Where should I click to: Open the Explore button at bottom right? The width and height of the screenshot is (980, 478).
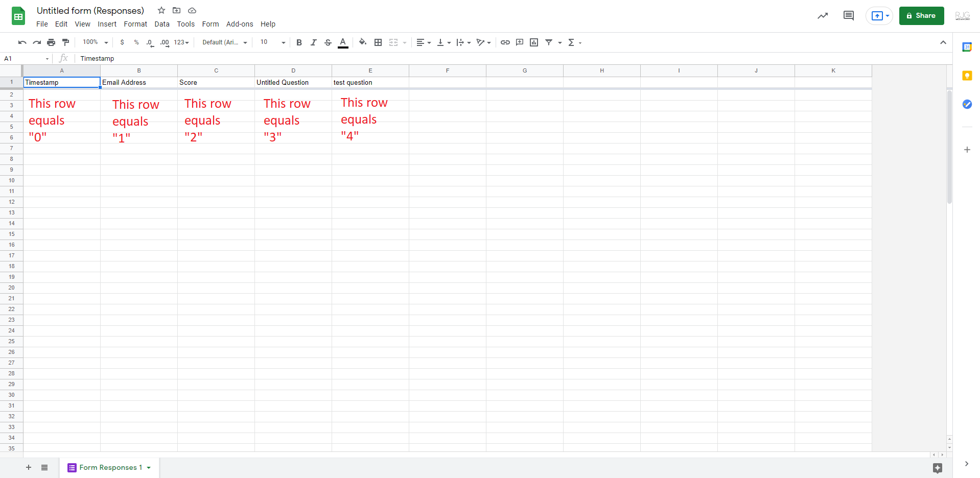[937, 468]
